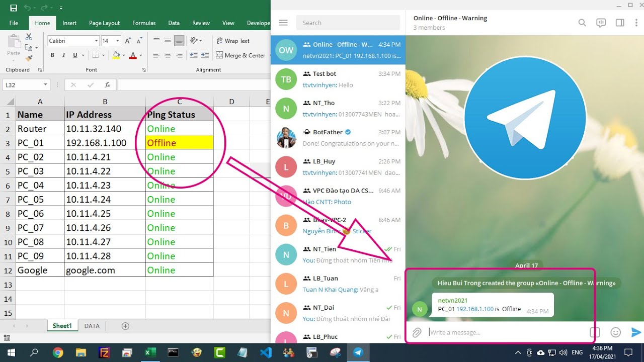Switch to the Page Layout tab
644x362 pixels.
click(x=104, y=23)
